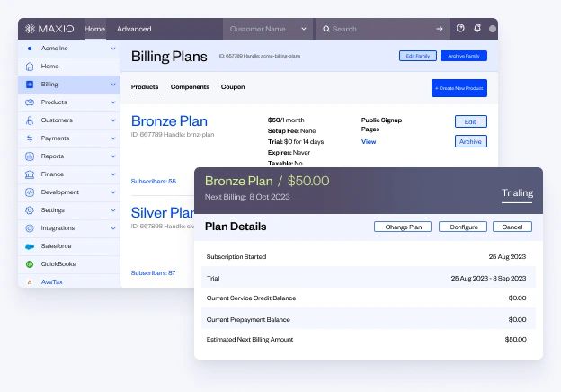Open the help circle icon in top bar
The width and height of the screenshot is (561, 392).
pos(460,28)
